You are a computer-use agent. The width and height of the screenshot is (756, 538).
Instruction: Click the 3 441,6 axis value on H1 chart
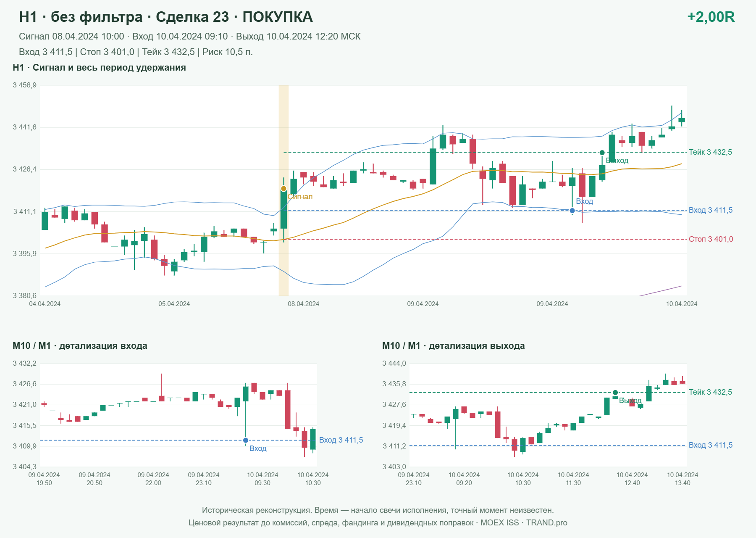(x=25, y=127)
